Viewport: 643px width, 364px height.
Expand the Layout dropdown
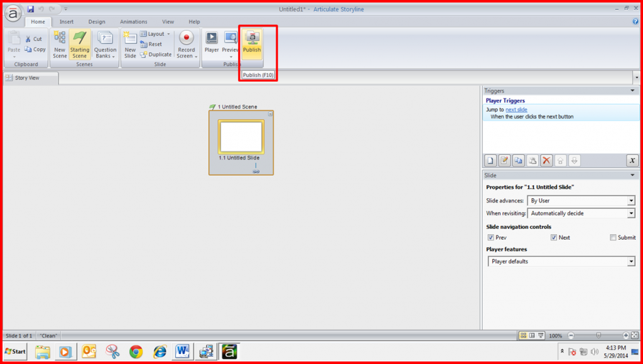(155, 34)
